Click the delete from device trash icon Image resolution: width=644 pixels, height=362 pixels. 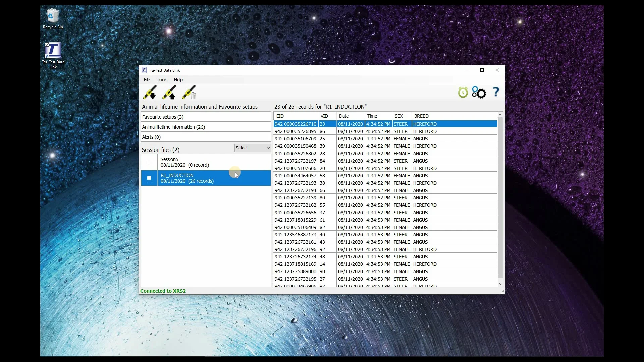pos(189,93)
